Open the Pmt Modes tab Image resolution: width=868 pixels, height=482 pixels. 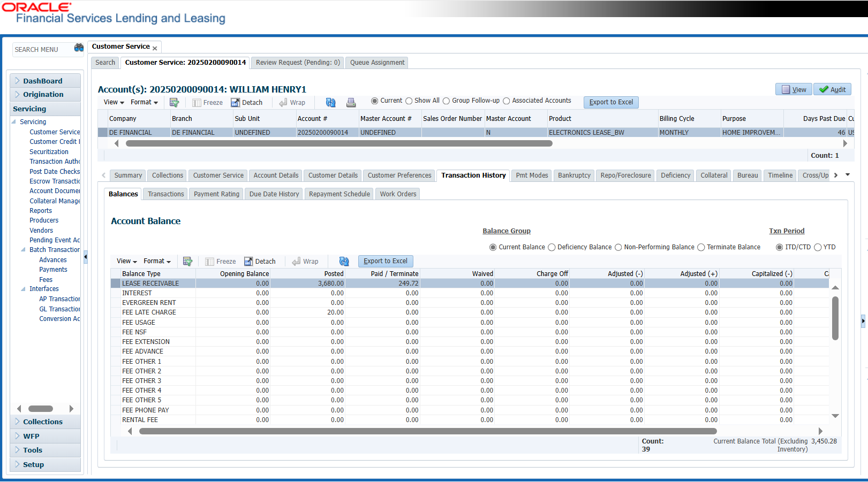point(532,175)
